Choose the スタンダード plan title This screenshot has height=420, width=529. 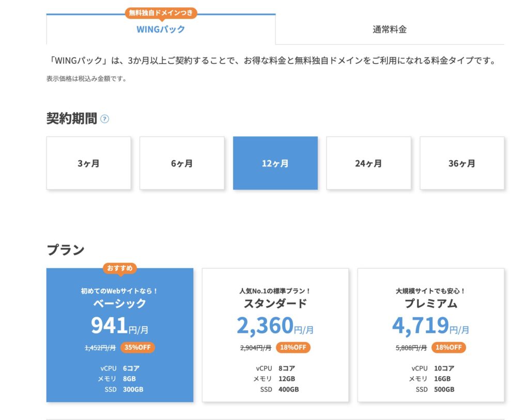coord(275,304)
